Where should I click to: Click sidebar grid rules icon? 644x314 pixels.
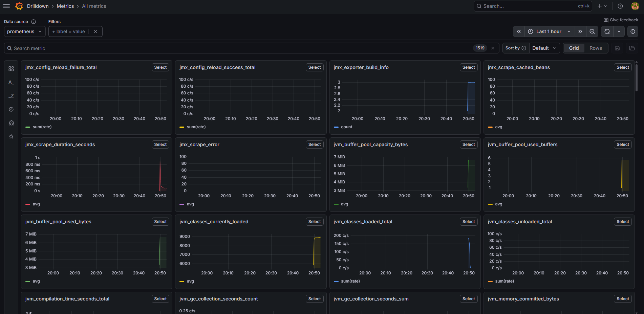pos(11,69)
